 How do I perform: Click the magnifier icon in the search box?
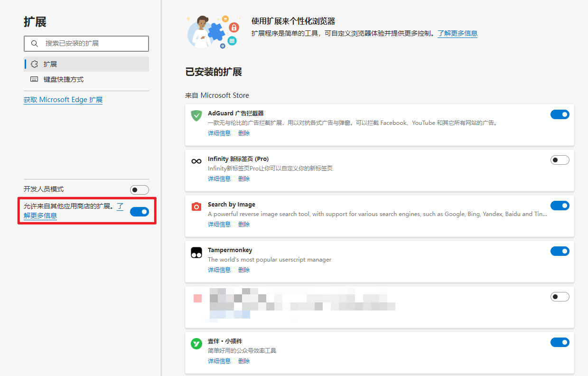pos(34,43)
